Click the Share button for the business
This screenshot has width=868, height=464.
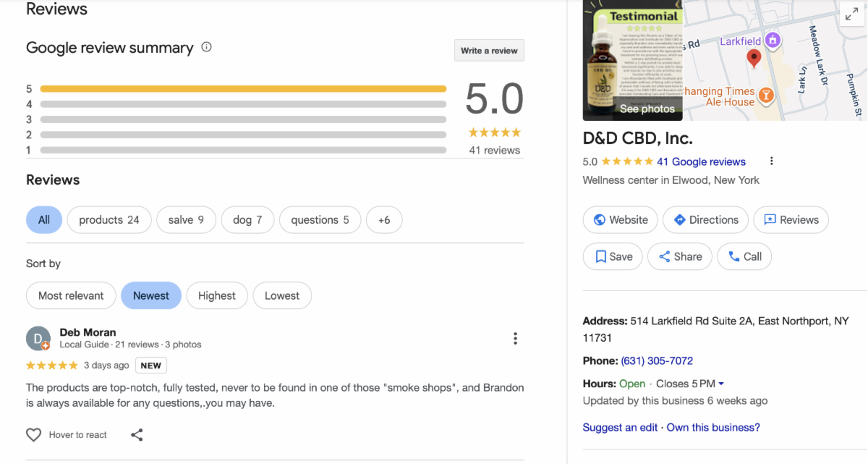679,256
